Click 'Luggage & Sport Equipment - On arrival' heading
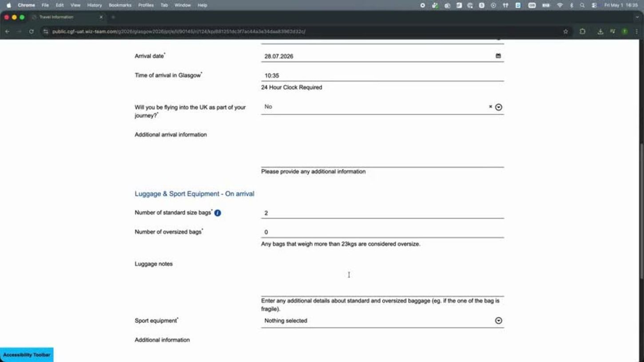 pyautogui.click(x=195, y=194)
